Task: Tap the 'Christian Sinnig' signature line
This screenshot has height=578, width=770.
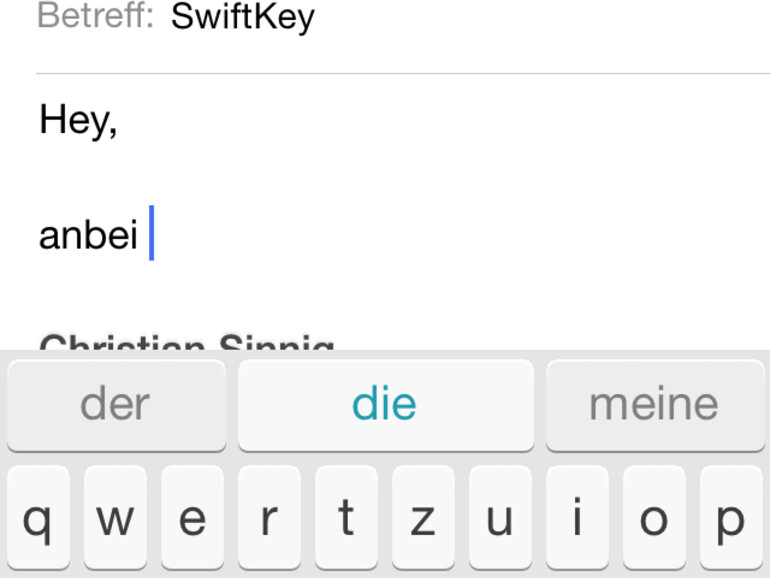Action: tap(187, 344)
